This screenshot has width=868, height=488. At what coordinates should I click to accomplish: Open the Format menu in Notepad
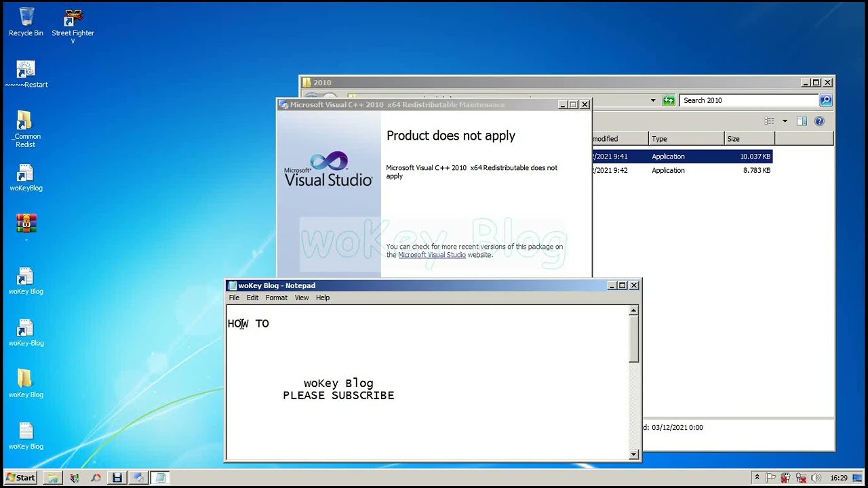coord(276,298)
